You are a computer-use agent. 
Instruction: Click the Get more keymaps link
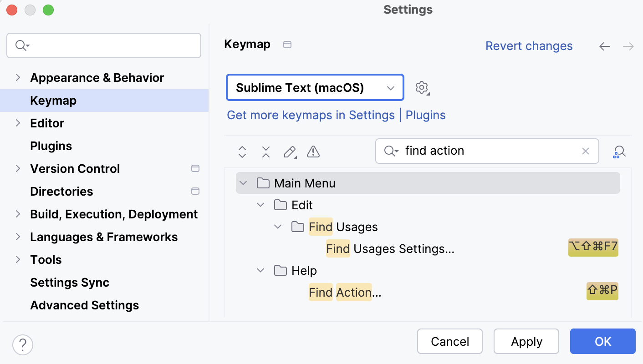point(311,115)
